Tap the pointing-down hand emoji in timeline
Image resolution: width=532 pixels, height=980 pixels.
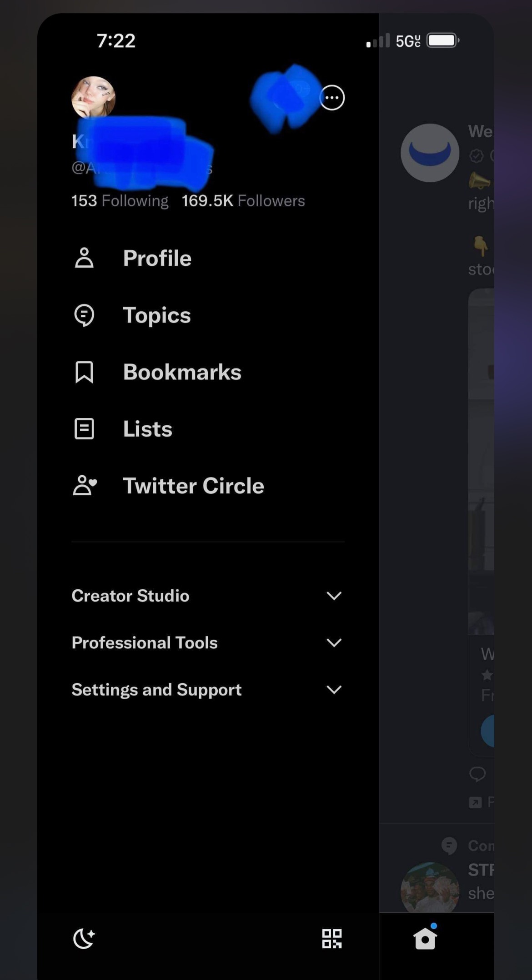tap(480, 246)
